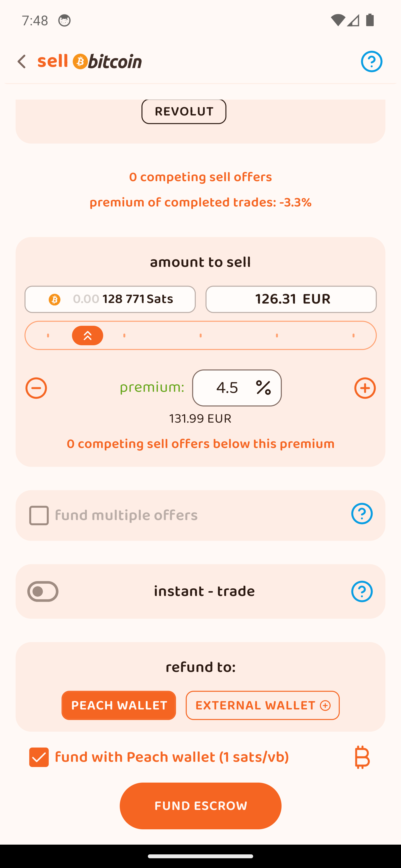Select Peach Wallet as refund destination
The width and height of the screenshot is (401, 868).
(x=119, y=705)
